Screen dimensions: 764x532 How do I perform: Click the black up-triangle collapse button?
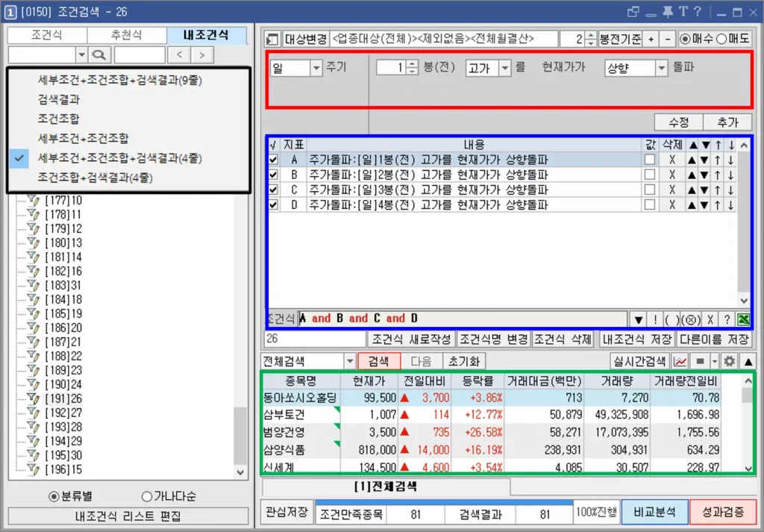[x=748, y=361]
